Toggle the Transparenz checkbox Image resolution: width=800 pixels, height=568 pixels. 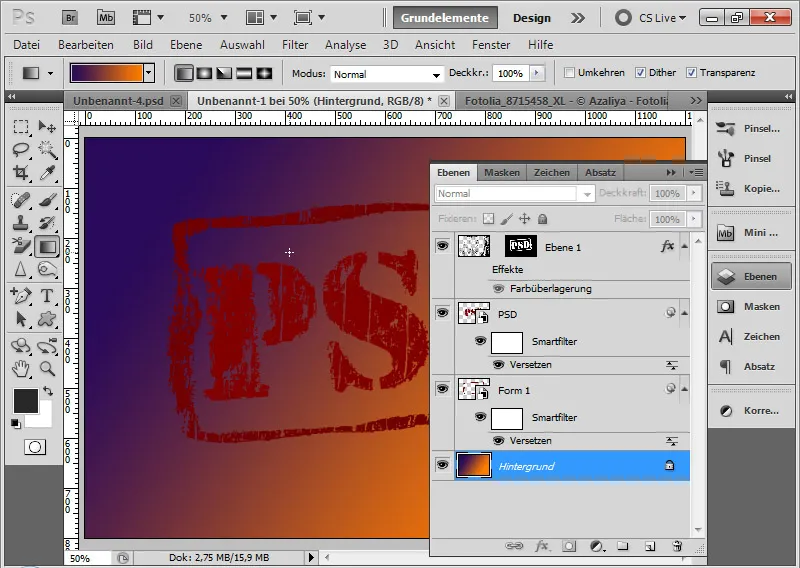(691, 72)
